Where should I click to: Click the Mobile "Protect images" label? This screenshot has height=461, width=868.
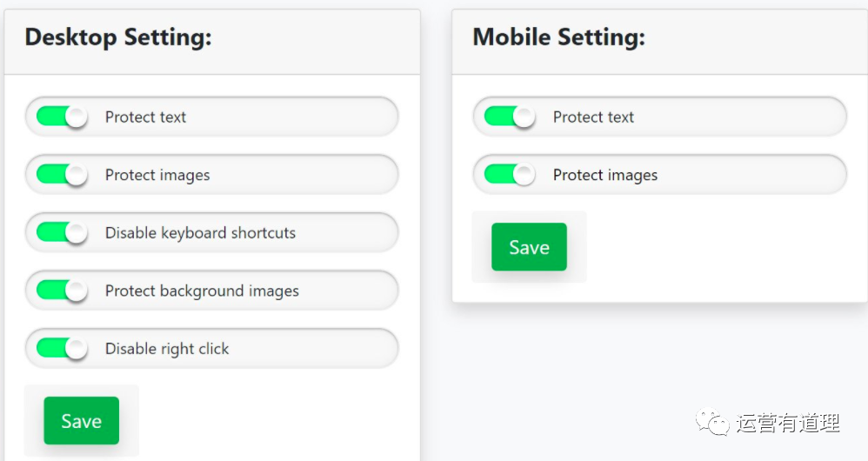coord(605,176)
